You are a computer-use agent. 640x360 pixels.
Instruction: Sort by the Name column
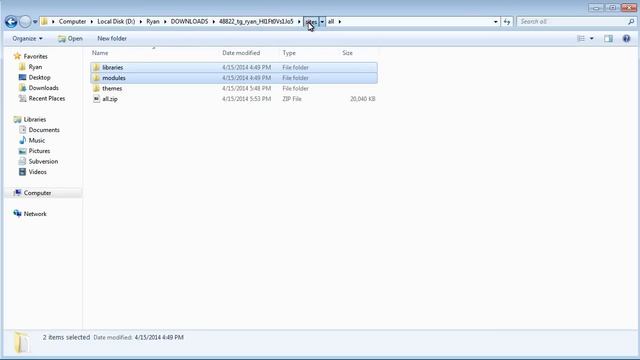tap(100, 53)
